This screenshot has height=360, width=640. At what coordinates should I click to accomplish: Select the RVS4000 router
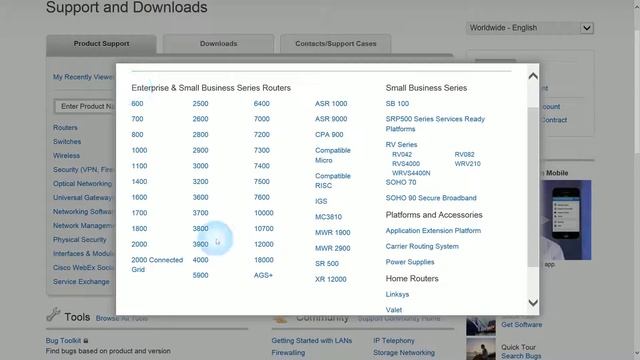(406, 164)
